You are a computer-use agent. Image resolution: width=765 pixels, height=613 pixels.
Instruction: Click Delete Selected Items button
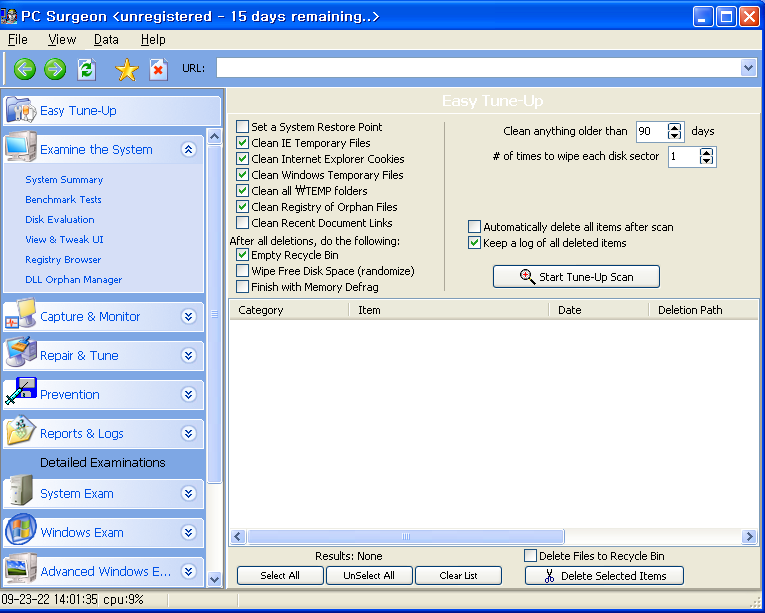click(604, 576)
